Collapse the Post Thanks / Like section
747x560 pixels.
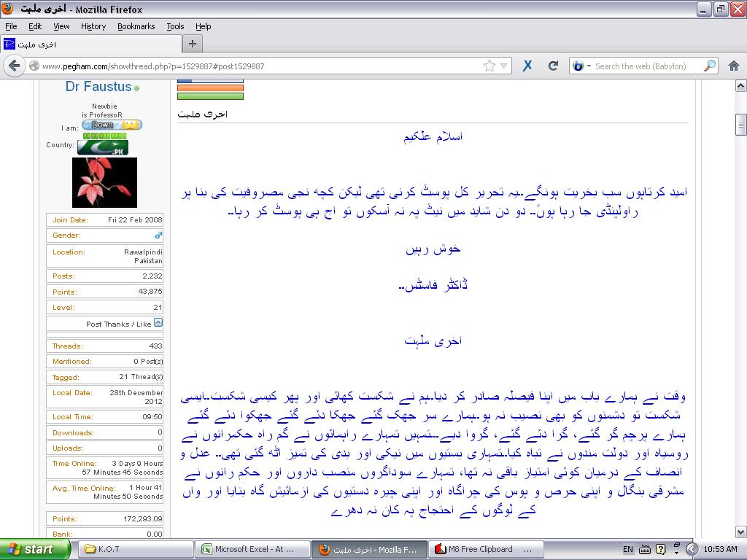coord(158,323)
